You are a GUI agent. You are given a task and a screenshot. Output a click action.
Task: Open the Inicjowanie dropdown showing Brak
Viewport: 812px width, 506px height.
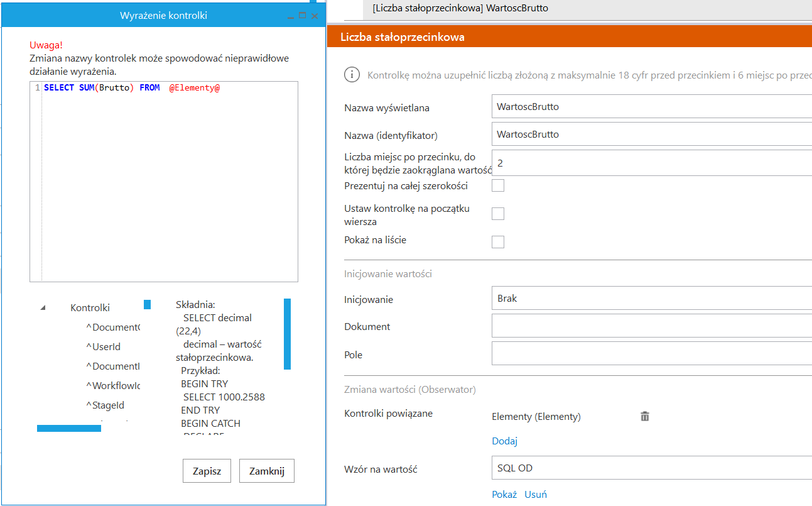(x=651, y=299)
